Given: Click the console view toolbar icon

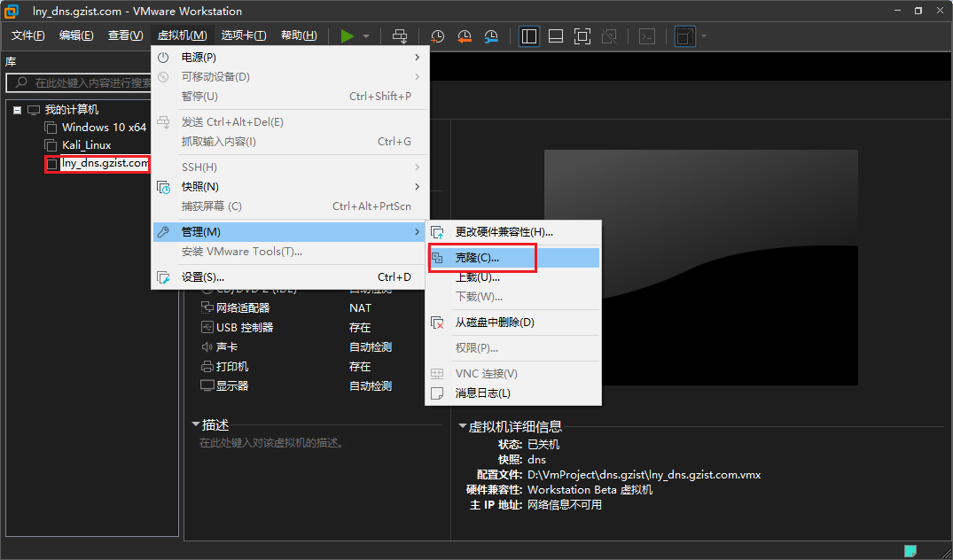Looking at the screenshot, I should (647, 36).
